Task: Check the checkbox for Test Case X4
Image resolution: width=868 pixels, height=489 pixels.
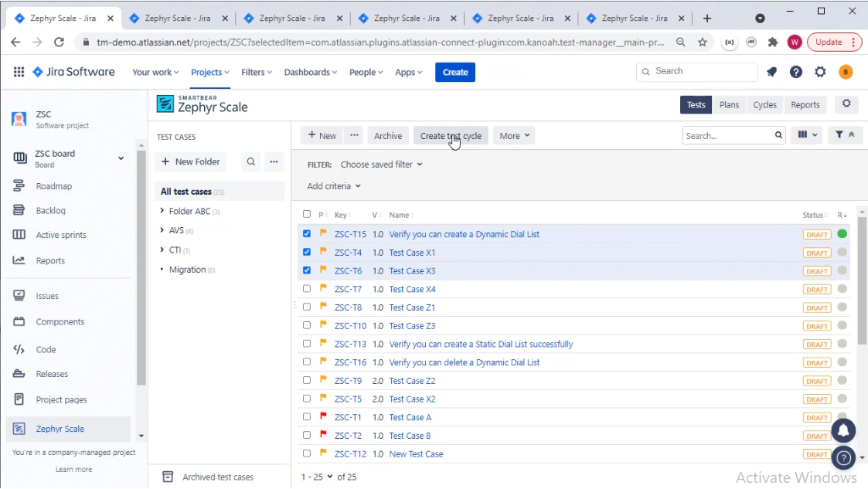Action: pos(307,289)
